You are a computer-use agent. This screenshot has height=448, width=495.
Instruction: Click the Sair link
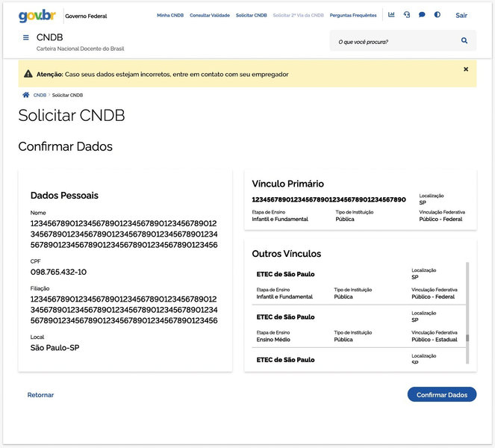coord(461,15)
